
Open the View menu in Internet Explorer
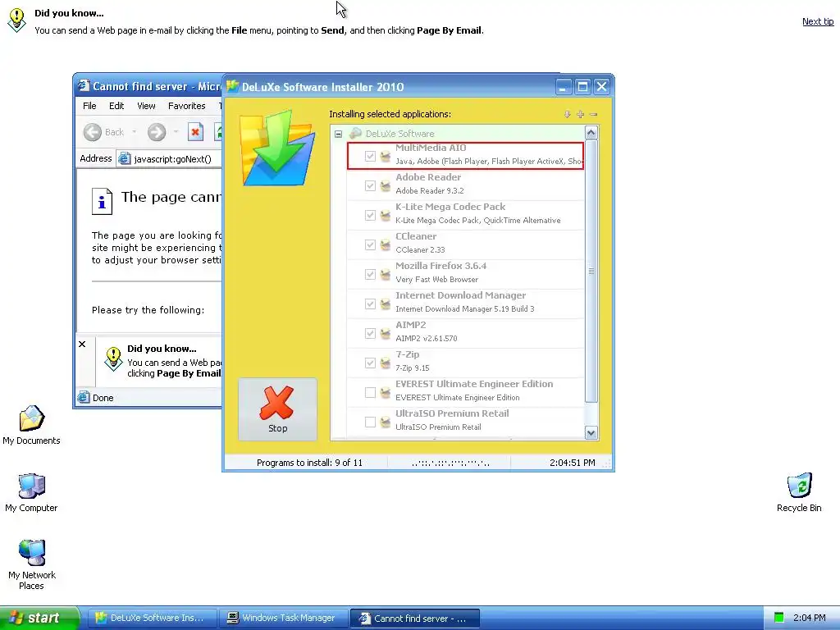[x=146, y=106]
